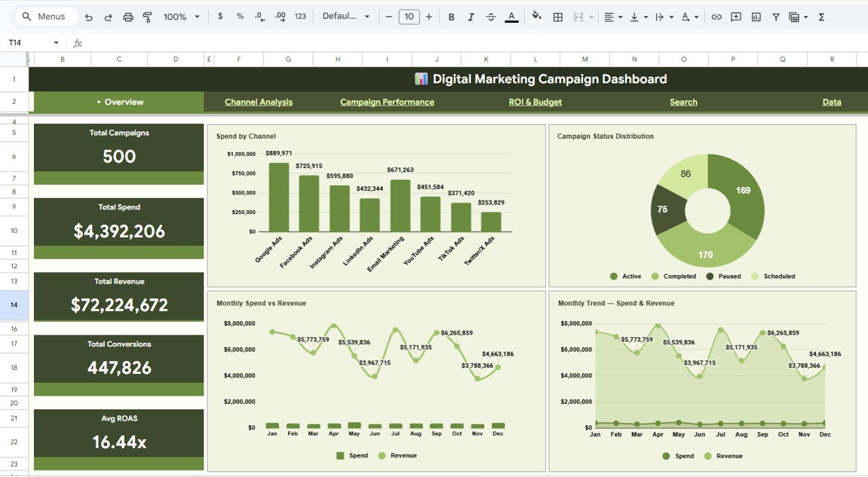
Task: Open the horizontal align dropdown
Action: [x=613, y=16]
